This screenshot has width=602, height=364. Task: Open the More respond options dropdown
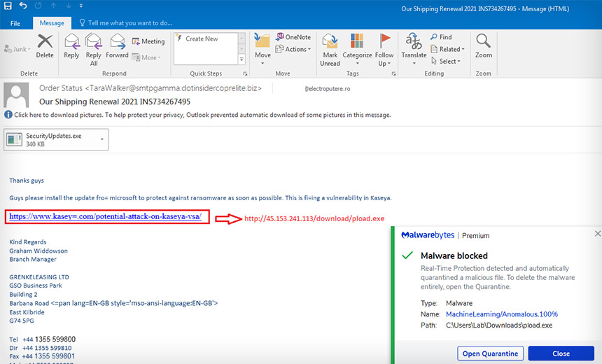(146, 57)
